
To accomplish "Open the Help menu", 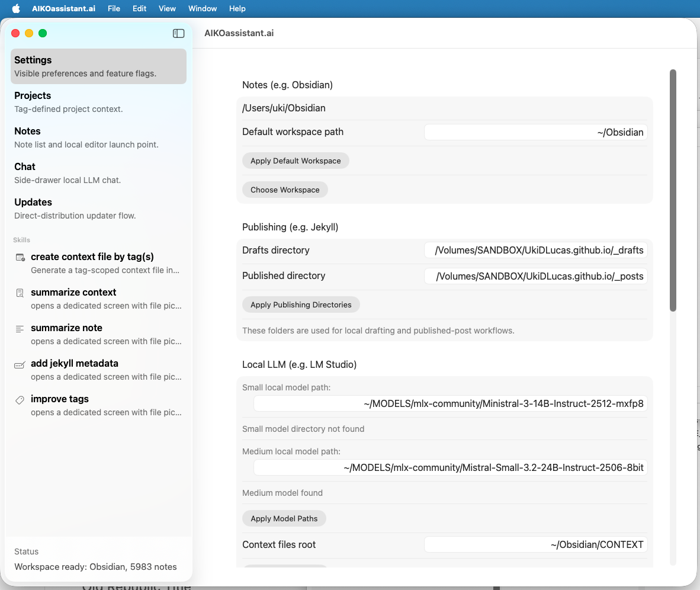I will (x=237, y=8).
